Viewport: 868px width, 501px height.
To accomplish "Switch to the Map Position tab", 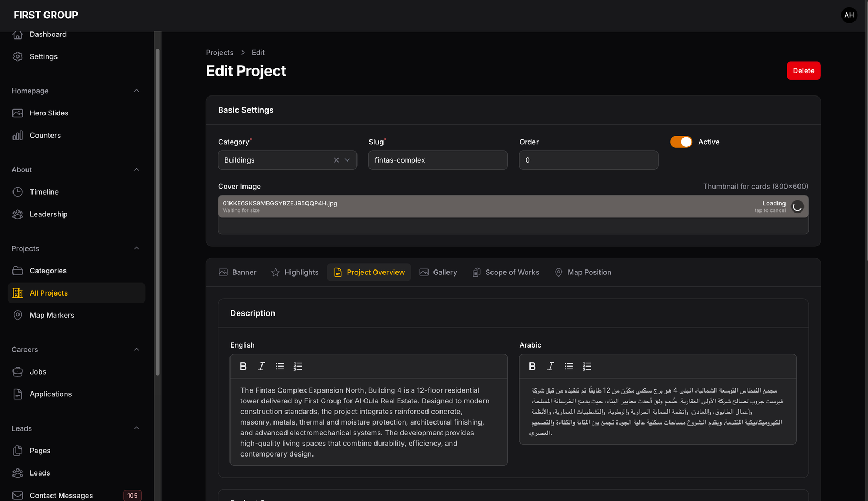I will tap(583, 272).
